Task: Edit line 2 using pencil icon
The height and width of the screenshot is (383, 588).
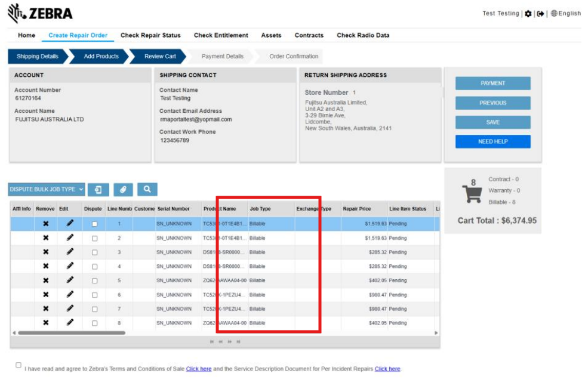Action: (x=70, y=237)
